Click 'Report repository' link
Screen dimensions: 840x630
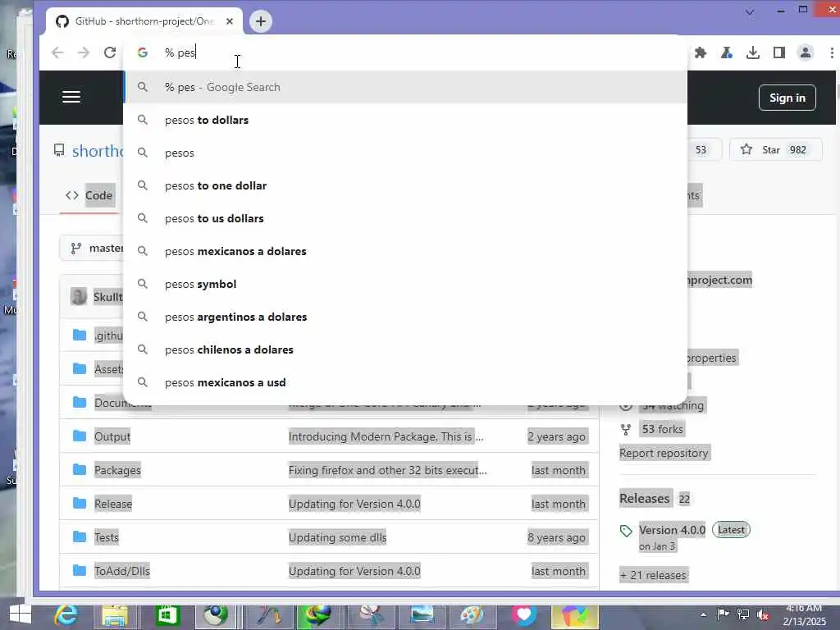coord(664,453)
